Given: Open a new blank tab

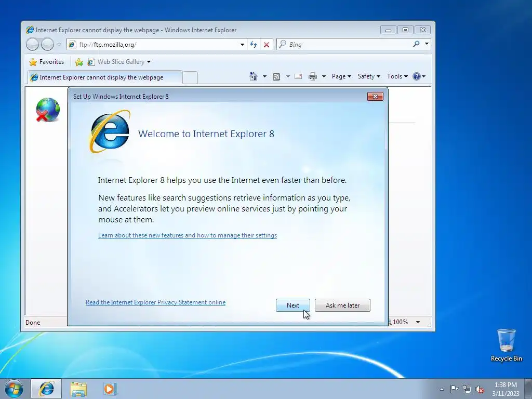Looking at the screenshot, I should (190, 78).
